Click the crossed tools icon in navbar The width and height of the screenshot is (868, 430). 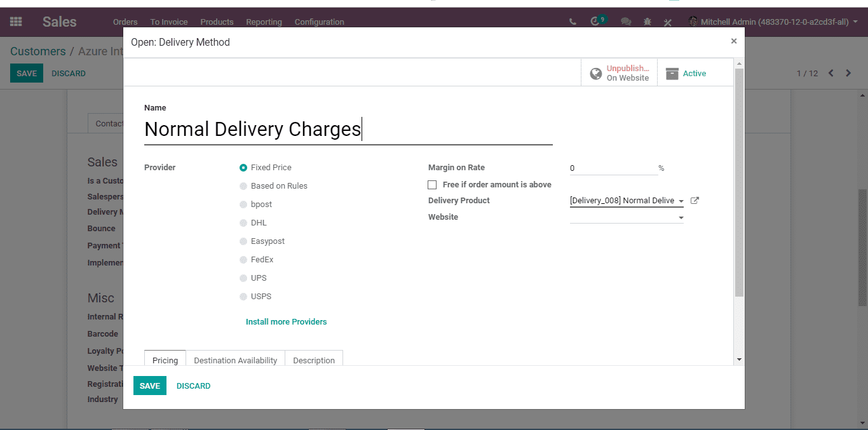tap(667, 22)
